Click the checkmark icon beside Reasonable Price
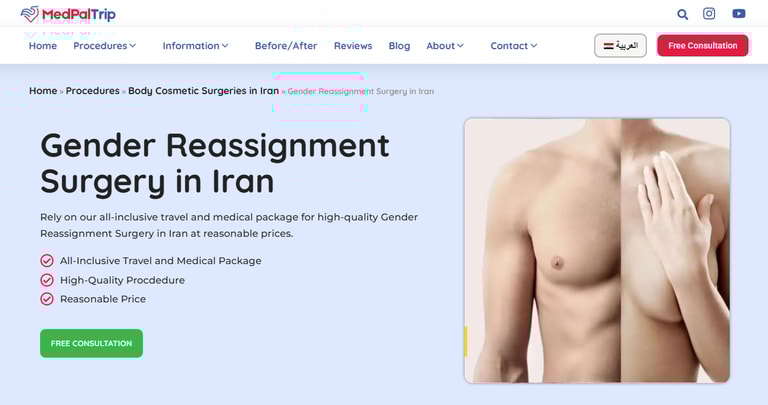Screen dimensions: 768x405 coord(47,299)
